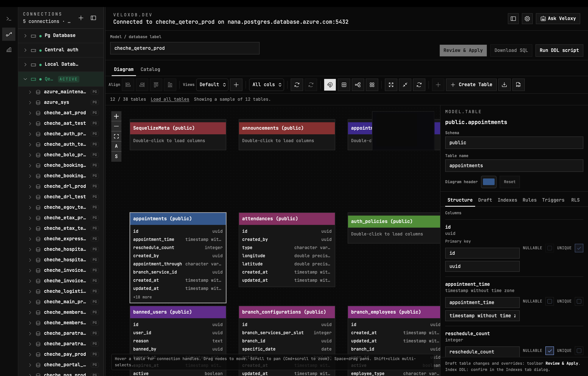Select the four-squares tile layout icon

(372, 85)
